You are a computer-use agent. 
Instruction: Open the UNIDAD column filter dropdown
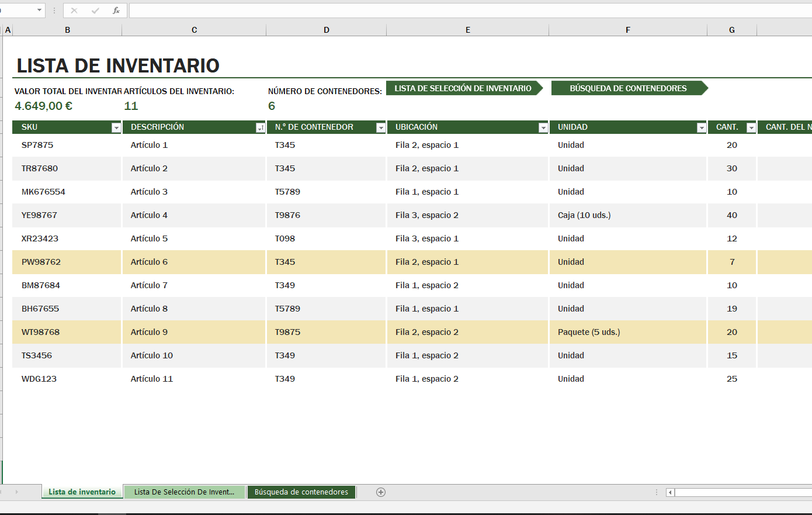tap(701, 127)
